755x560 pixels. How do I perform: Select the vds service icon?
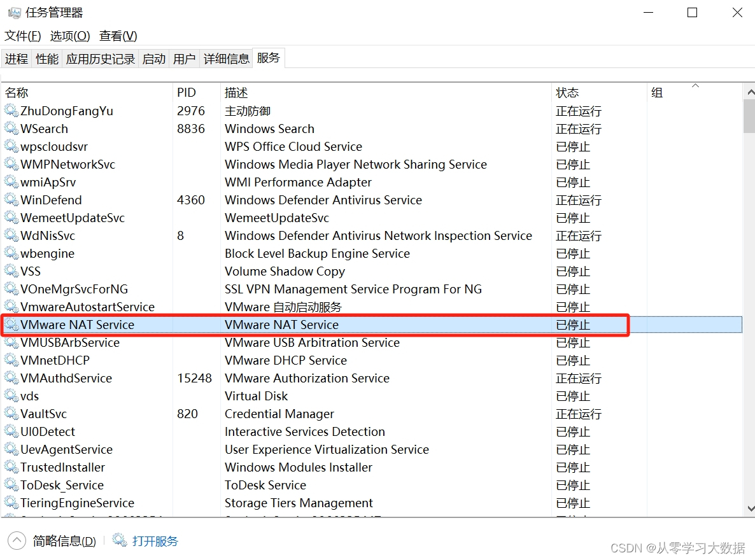click(x=11, y=396)
